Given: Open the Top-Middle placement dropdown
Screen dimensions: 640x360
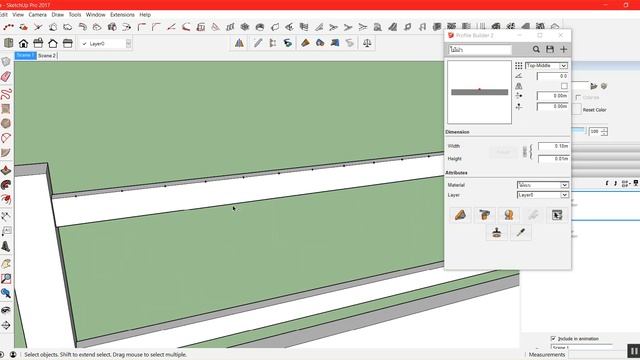Looking at the screenshot, I should [546, 66].
